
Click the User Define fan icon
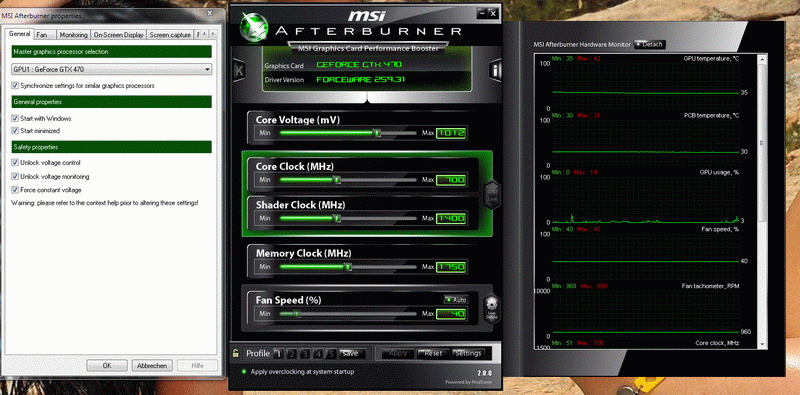[492, 309]
